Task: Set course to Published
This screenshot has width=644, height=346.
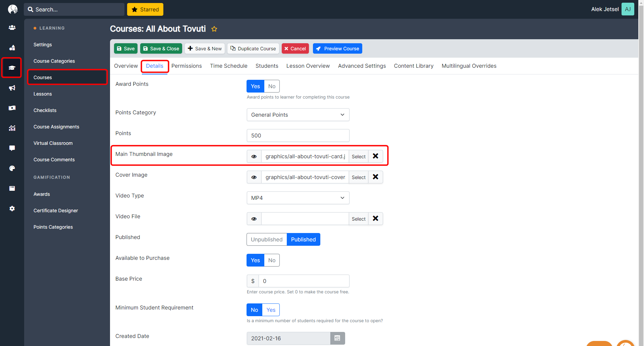Action: pyautogui.click(x=304, y=239)
